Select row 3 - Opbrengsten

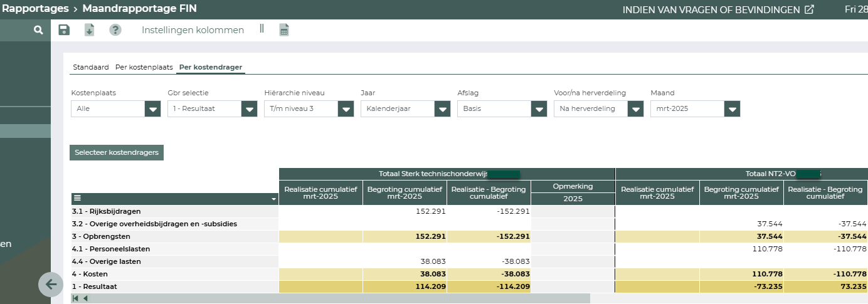(175, 236)
